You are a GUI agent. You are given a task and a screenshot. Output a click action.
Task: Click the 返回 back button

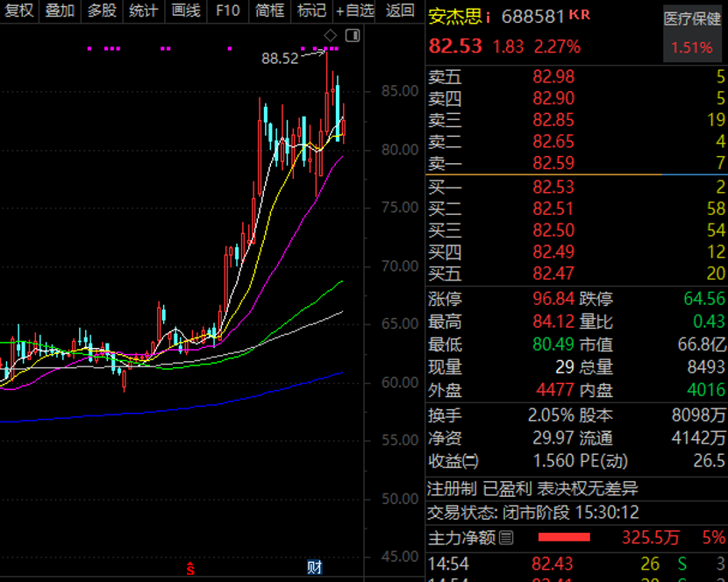click(x=400, y=11)
